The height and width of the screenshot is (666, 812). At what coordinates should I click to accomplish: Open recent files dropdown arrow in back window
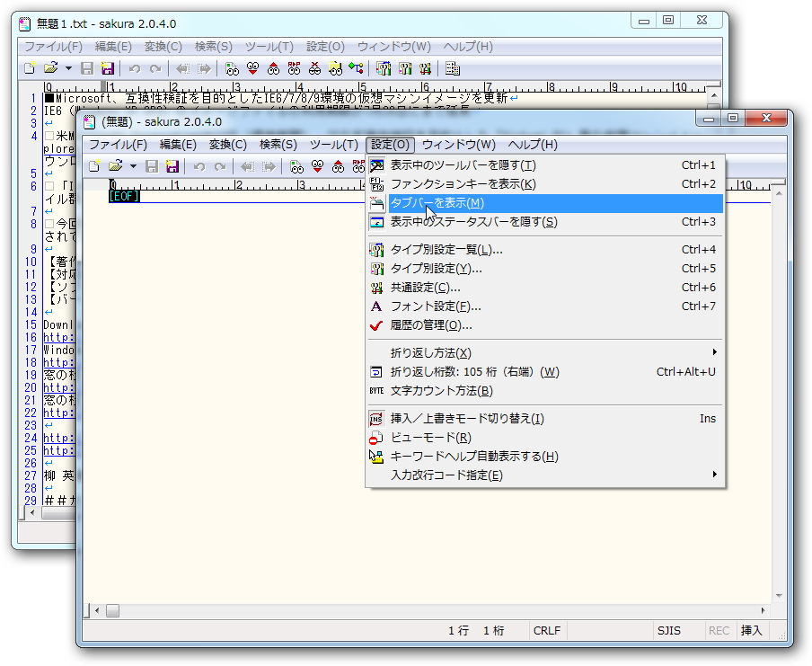68,68
